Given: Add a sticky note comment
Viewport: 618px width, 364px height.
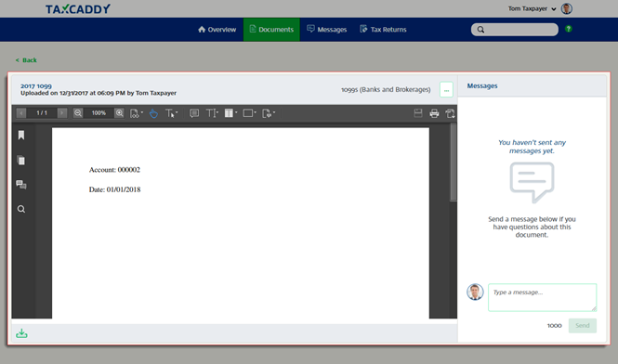Looking at the screenshot, I should point(194,113).
